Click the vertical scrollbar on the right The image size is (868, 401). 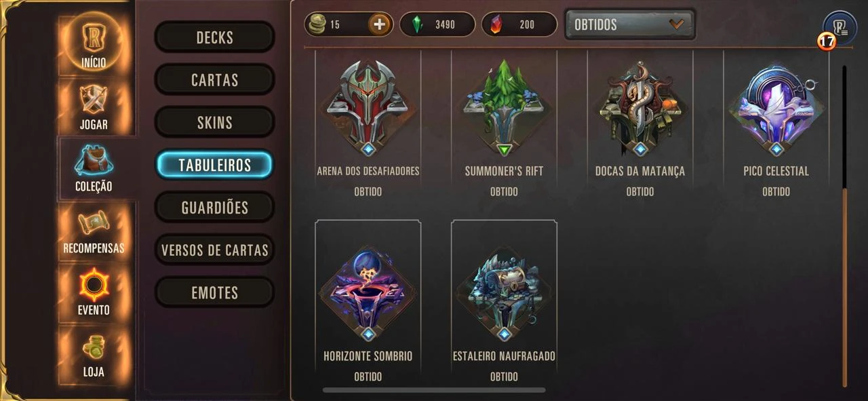tap(844, 225)
